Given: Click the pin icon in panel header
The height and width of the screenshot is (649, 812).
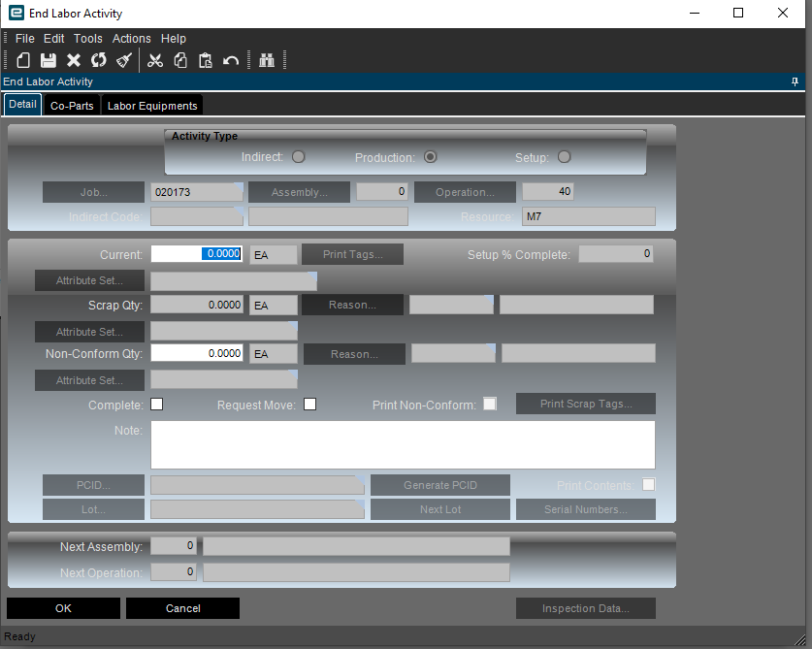Looking at the screenshot, I should click(795, 81).
